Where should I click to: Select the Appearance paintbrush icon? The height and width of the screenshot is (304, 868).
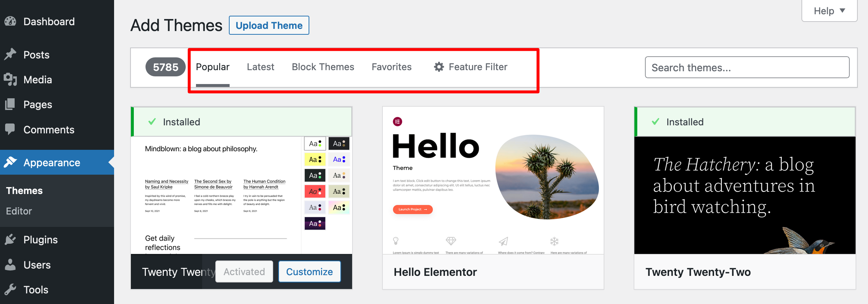(x=11, y=162)
